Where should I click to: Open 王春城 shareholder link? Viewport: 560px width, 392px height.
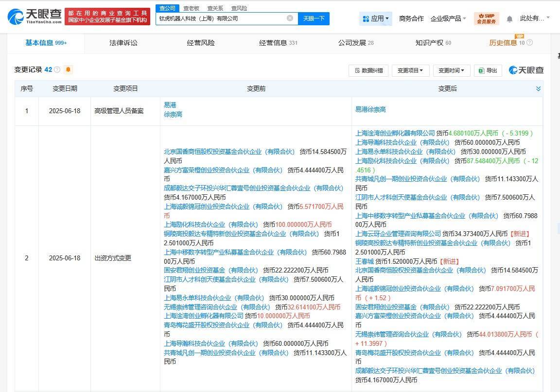pos(364,261)
